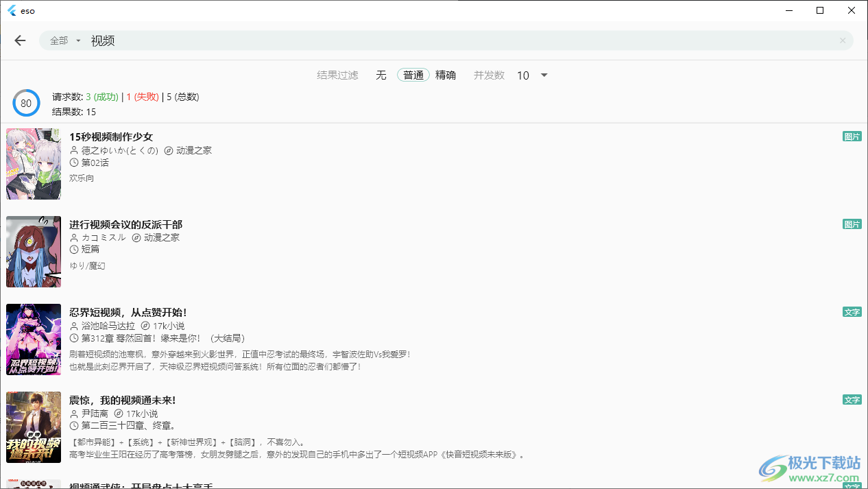The width and height of the screenshot is (868, 489).
Task: Click the clear X icon in the search bar
Action: [843, 40]
